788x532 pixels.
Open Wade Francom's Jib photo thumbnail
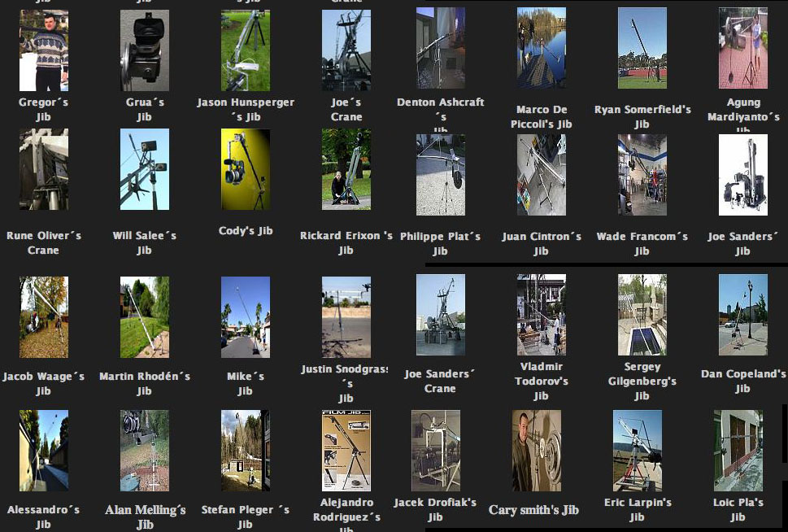pos(642,175)
